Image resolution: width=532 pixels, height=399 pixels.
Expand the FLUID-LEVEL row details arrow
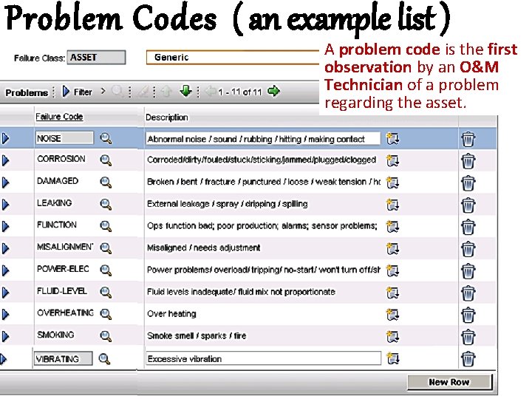click(x=5, y=293)
